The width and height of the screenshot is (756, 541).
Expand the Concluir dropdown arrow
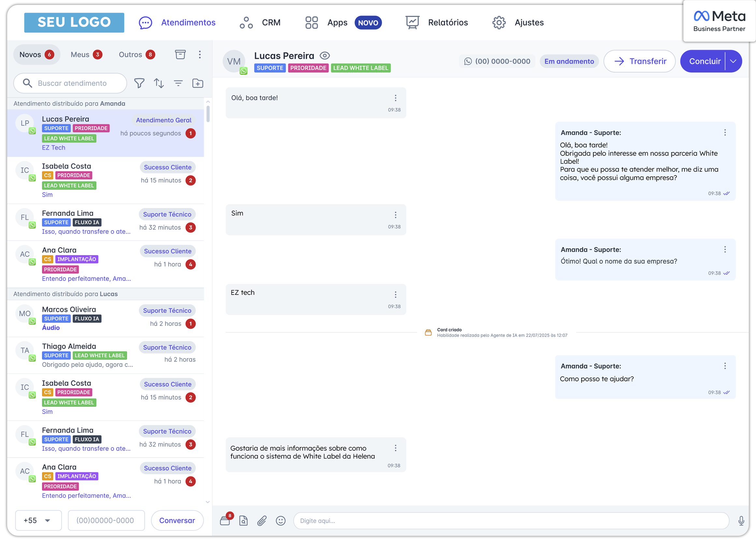click(x=733, y=61)
